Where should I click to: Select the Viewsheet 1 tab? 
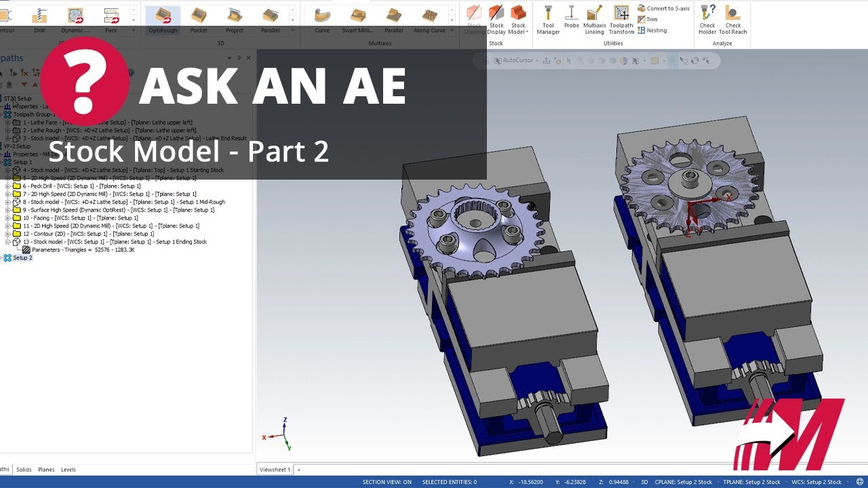(x=275, y=469)
